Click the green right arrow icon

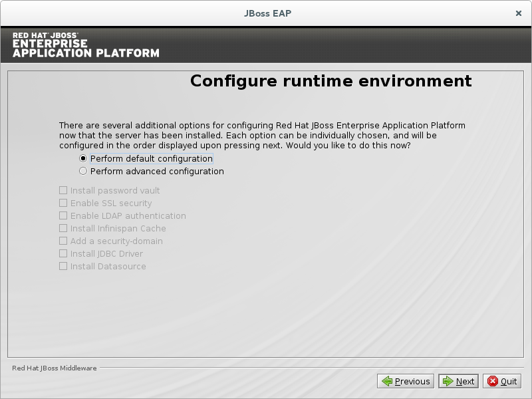(x=448, y=381)
